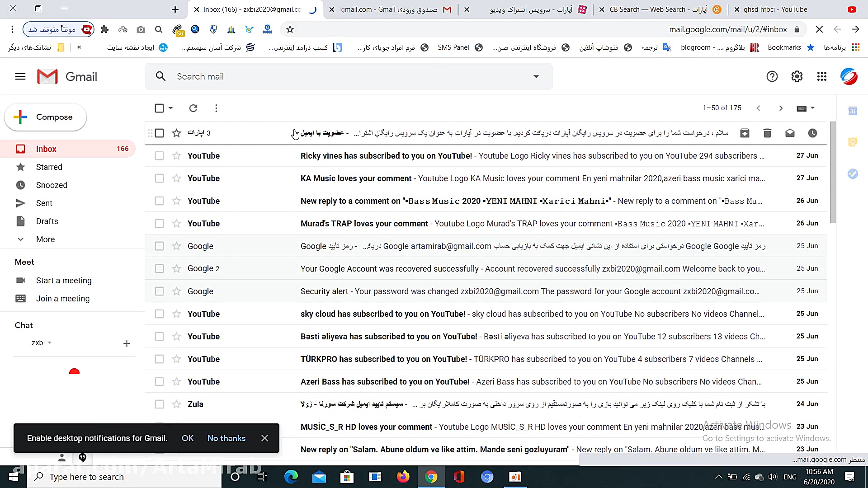868x488 pixels.
Task: Open the Google apps grid
Action: click(821, 76)
